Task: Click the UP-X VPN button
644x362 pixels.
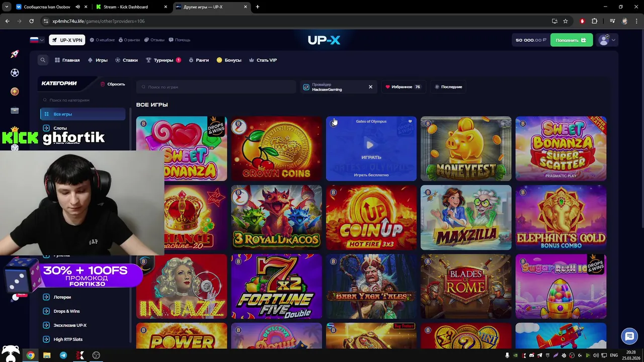Action: pos(67,40)
